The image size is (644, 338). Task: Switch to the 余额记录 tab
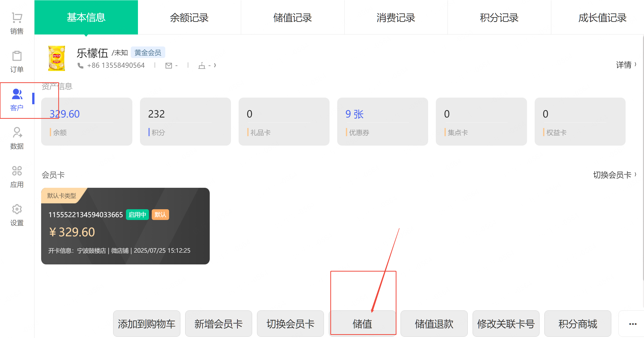(189, 18)
